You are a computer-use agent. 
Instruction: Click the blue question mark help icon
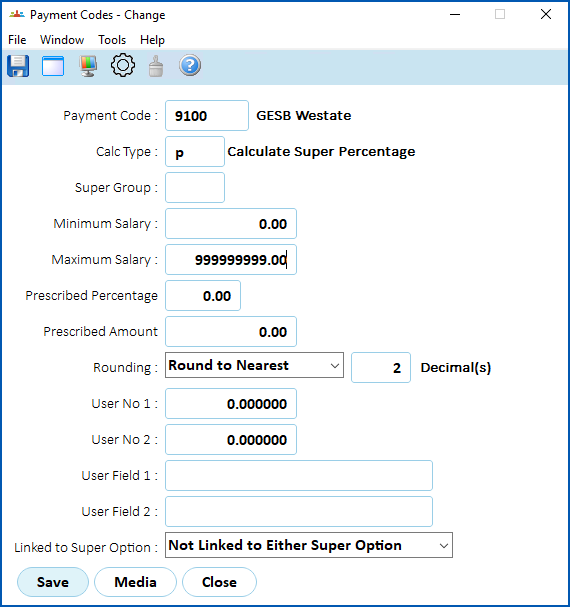(x=190, y=65)
